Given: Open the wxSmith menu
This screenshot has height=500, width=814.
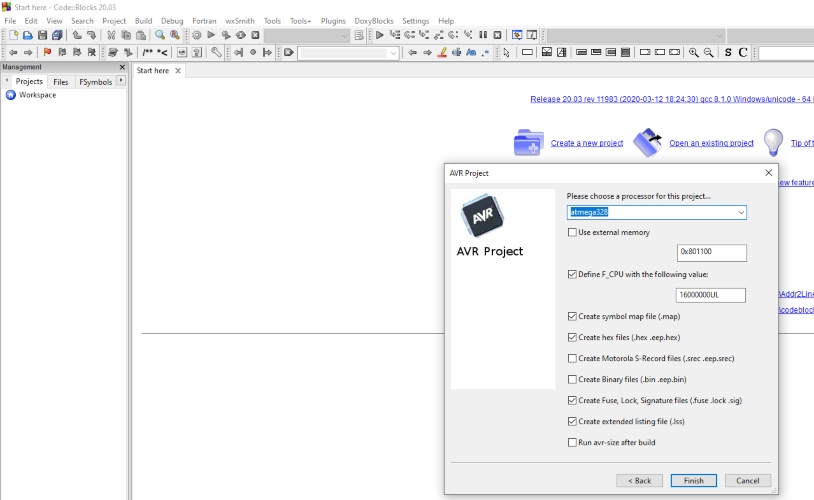Looking at the screenshot, I should [x=240, y=21].
